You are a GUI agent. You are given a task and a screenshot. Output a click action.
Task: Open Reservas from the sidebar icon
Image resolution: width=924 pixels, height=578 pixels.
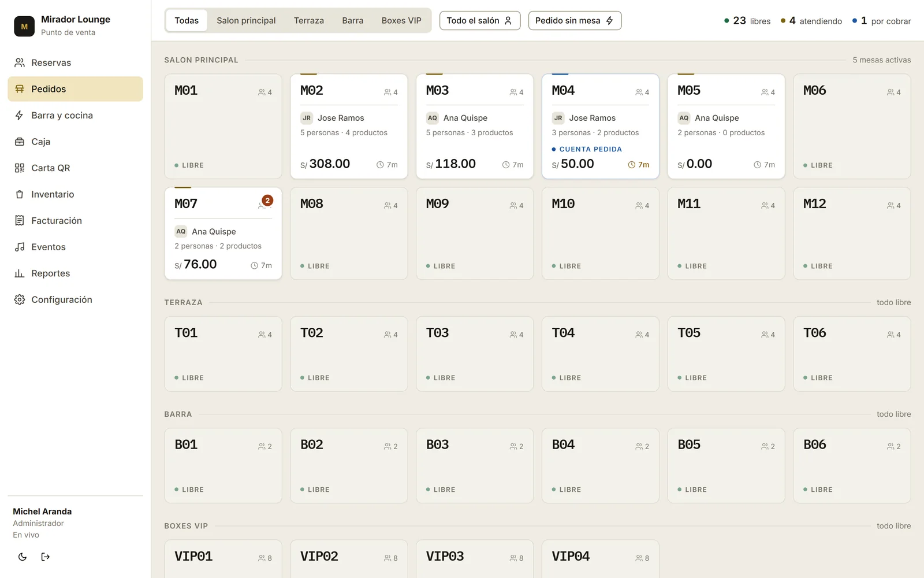pyautogui.click(x=20, y=62)
